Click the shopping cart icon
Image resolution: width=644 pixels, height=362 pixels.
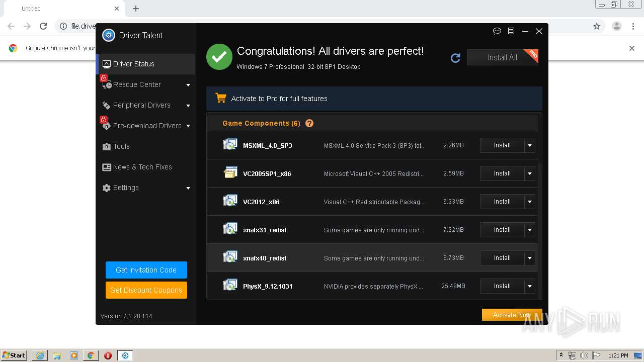(x=220, y=98)
